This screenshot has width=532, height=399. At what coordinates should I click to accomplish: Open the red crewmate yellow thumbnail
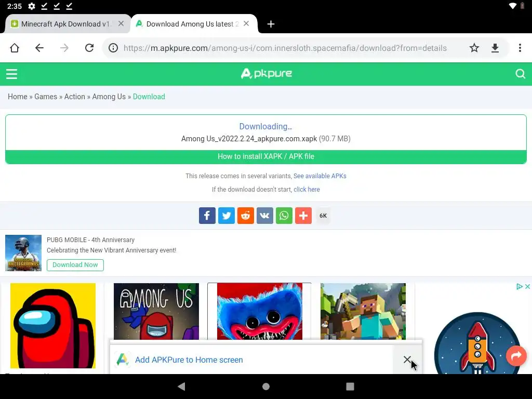pyautogui.click(x=53, y=325)
